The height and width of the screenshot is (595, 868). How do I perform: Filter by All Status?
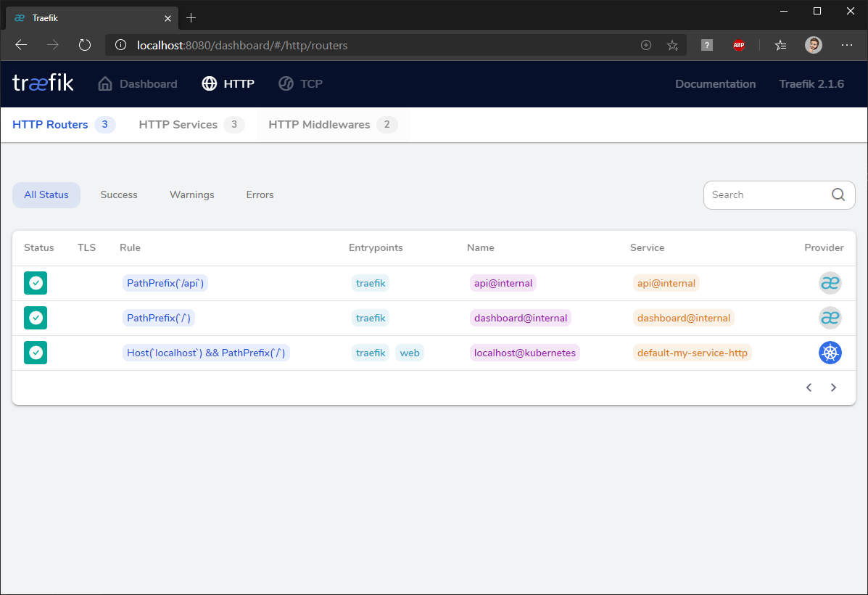(46, 195)
